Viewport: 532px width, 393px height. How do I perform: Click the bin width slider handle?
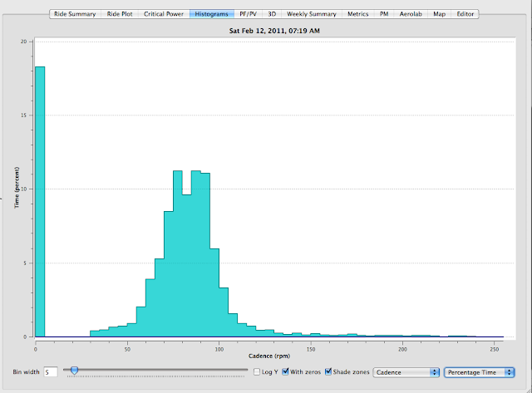tap(74, 371)
